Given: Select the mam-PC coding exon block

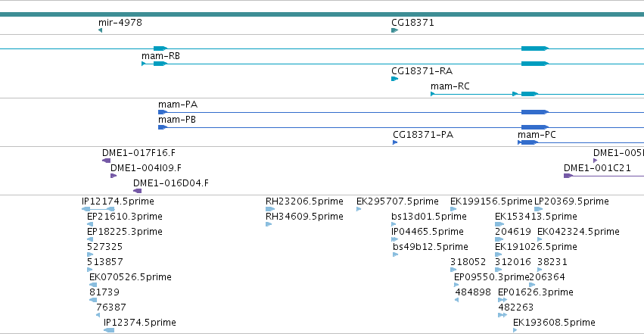Looking at the screenshot, I should 528,142.
